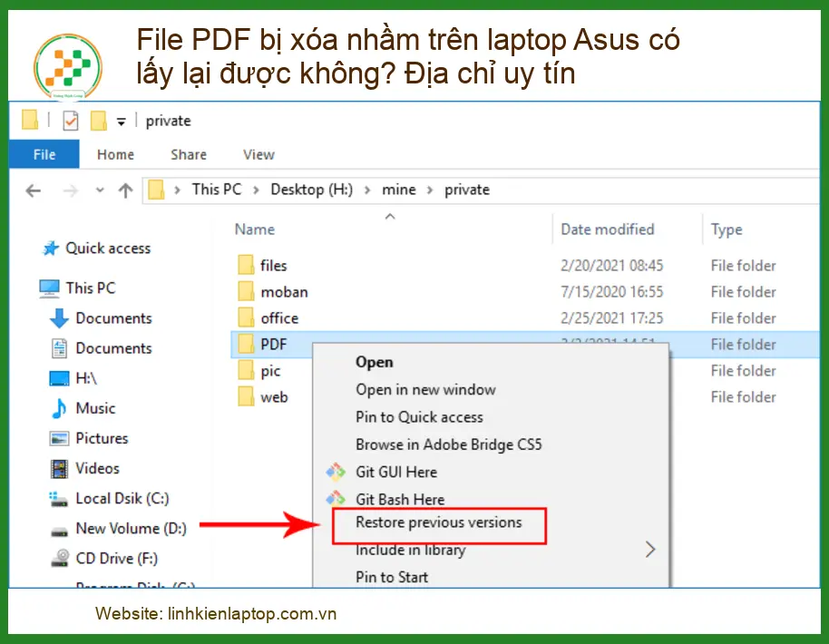Click the mine breadcrumb in address bar
829x644 pixels.
399,190
